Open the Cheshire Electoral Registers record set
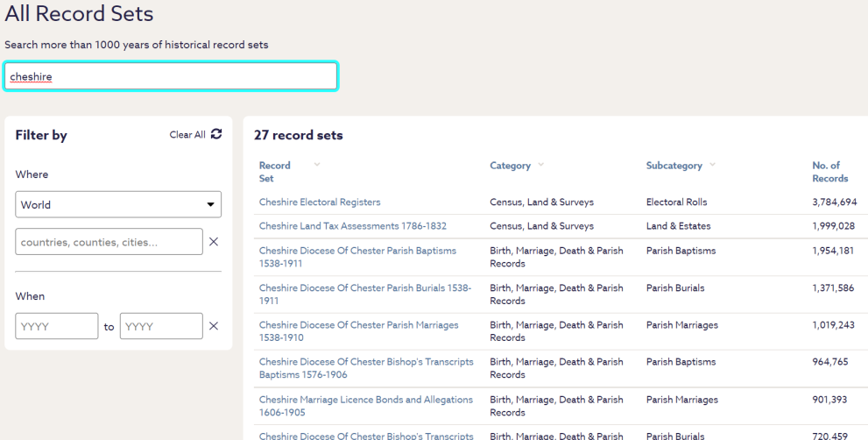The width and height of the screenshot is (868, 440). click(x=320, y=202)
